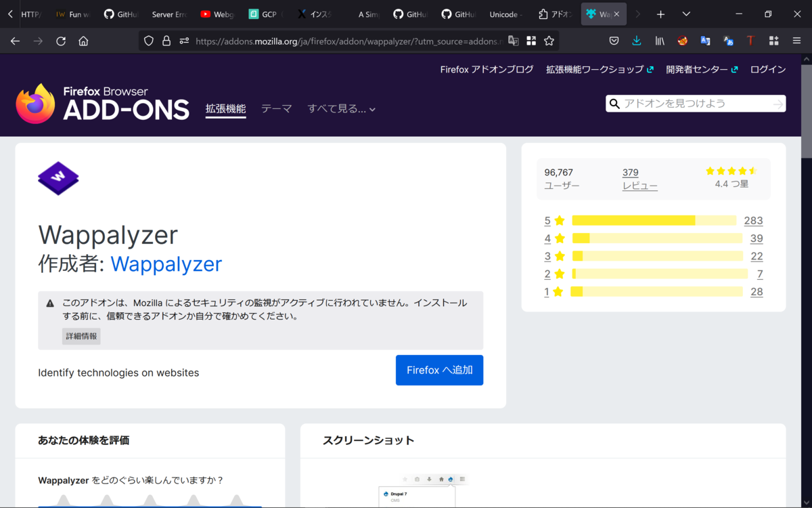Click the レビュー link

[640, 186]
